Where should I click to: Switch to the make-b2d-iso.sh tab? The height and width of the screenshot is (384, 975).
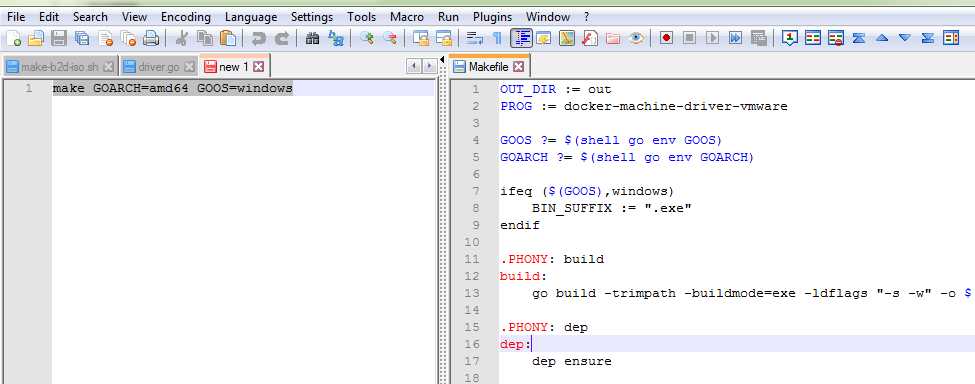60,66
